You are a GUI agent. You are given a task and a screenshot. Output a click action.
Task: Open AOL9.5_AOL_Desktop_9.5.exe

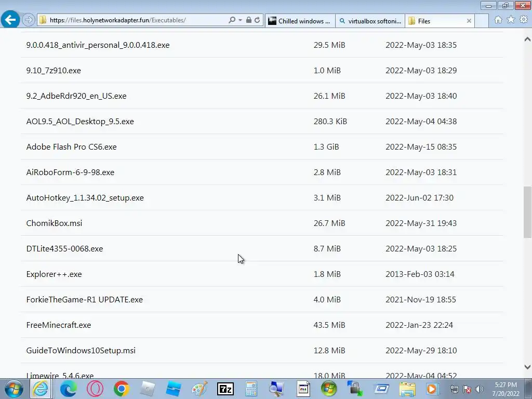80,122
